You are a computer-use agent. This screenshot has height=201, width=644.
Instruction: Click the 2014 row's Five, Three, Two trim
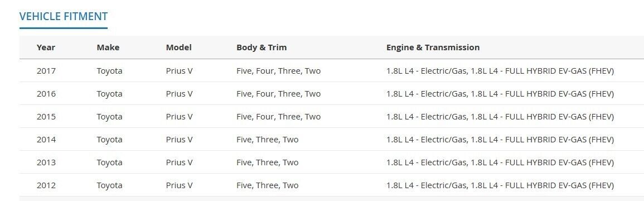tap(268, 140)
